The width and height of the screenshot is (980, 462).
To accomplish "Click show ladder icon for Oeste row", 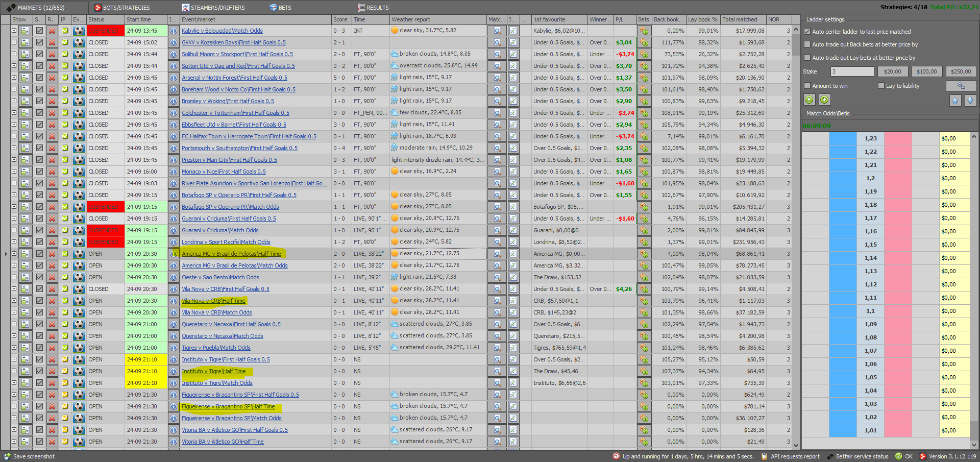I will click(24, 277).
